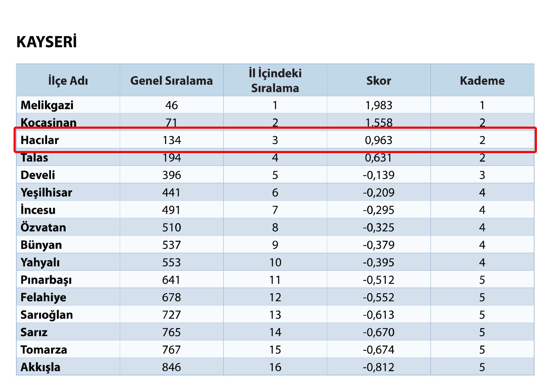Click Sarız general rank 765
The image size is (554, 392).
171,332
